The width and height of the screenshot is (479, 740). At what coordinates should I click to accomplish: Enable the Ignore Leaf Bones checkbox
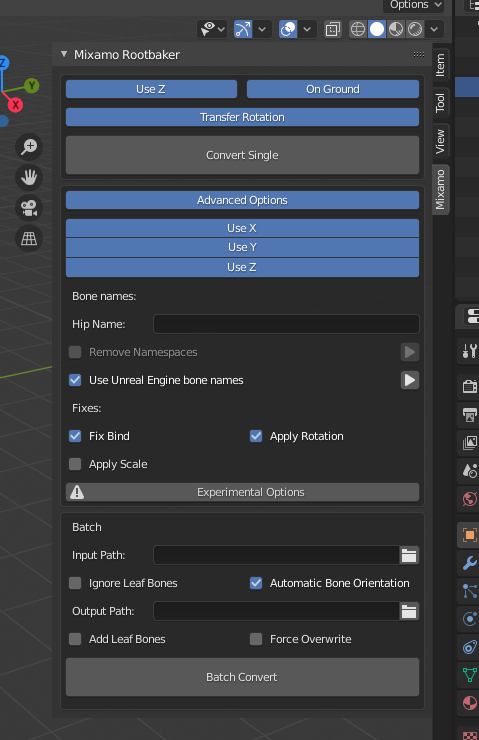coord(75,583)
